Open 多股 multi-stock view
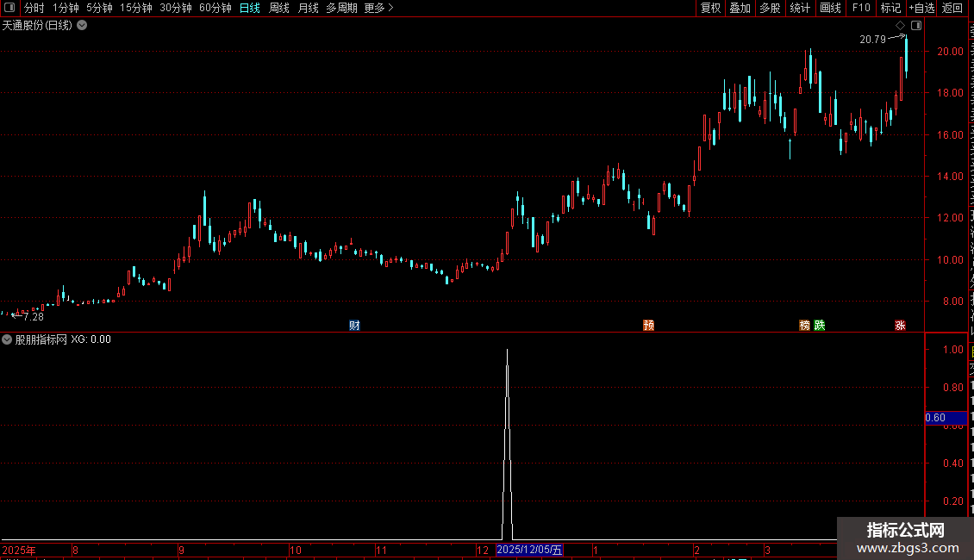This screenshot has width=974, height=560. 771,8
